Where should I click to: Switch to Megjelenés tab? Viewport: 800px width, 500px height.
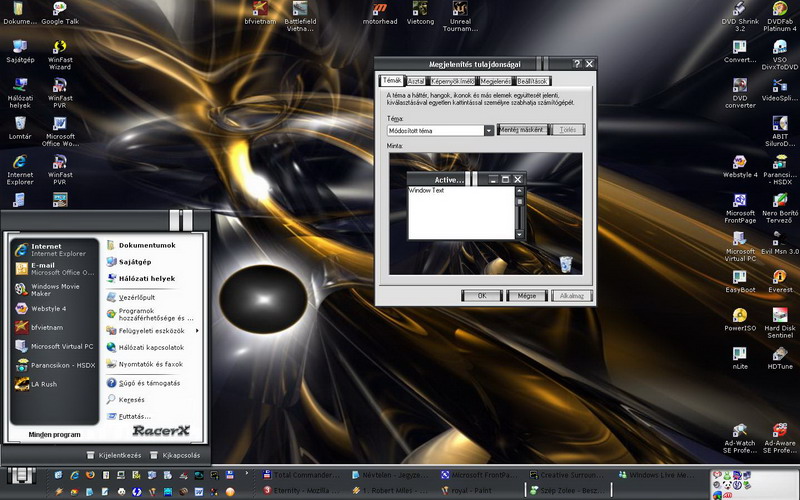(495, 81)
